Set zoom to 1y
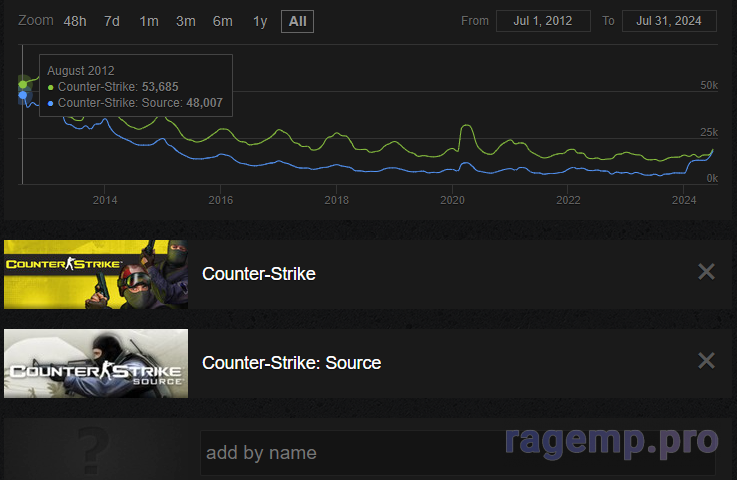 [x=260, y=21]
